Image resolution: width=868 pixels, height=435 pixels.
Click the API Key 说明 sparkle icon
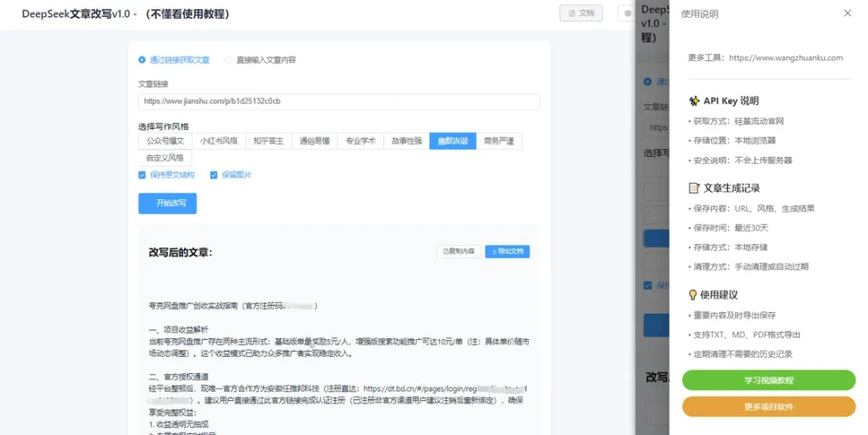(693, 101)
